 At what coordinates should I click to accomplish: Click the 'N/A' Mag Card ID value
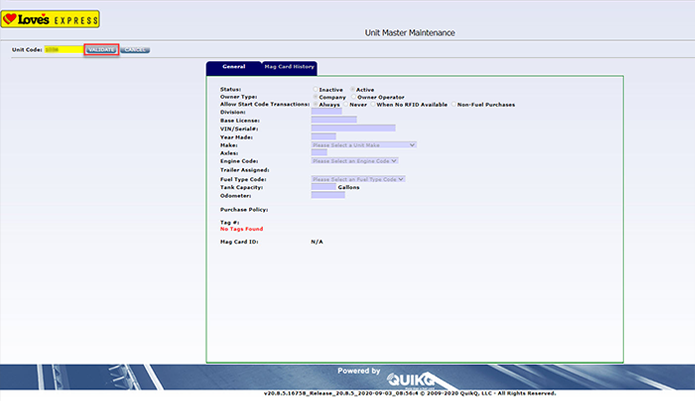(x=317, y=242)
